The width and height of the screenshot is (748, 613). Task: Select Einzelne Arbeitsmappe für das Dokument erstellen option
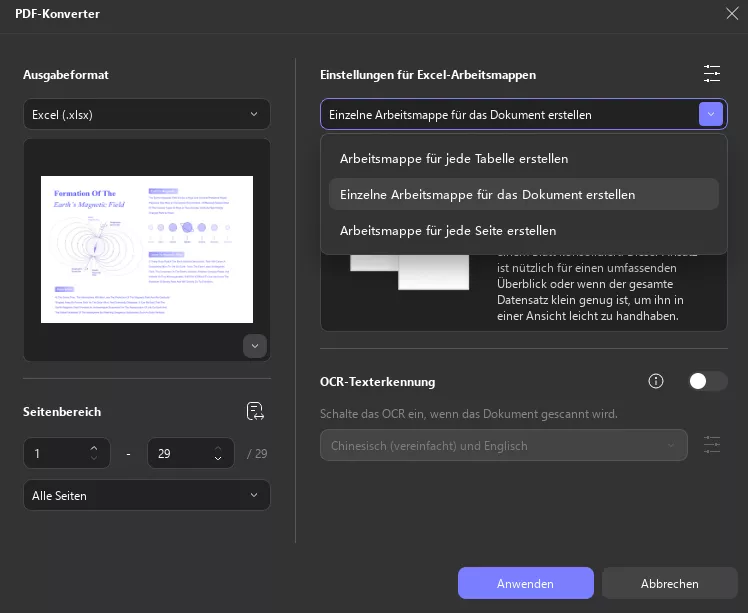pos(524,194)
